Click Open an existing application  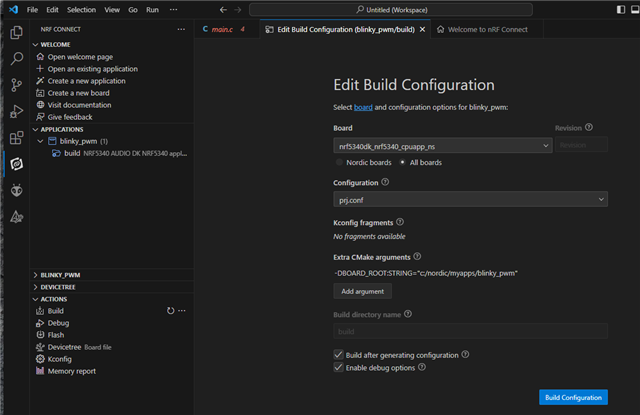[93, 69]
